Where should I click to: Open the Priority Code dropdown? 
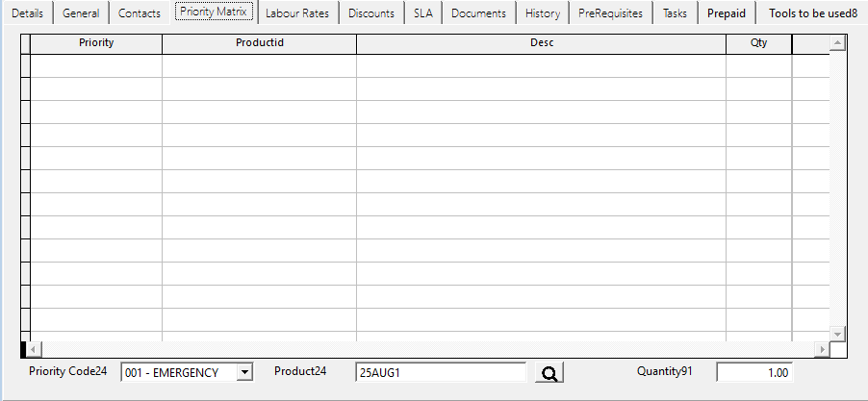tap(244, 373)
